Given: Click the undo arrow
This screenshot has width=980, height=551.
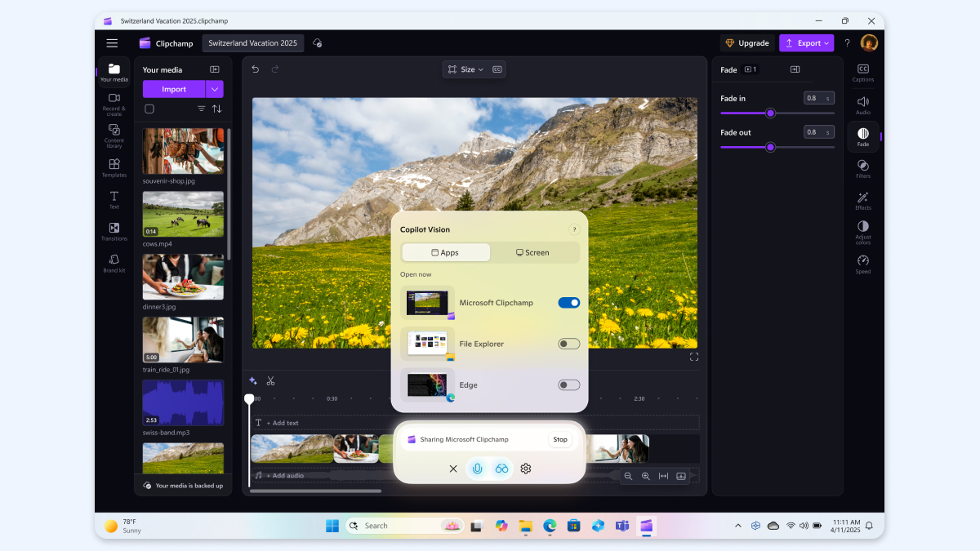Looking at the screenshot, I should coord(256,69).
